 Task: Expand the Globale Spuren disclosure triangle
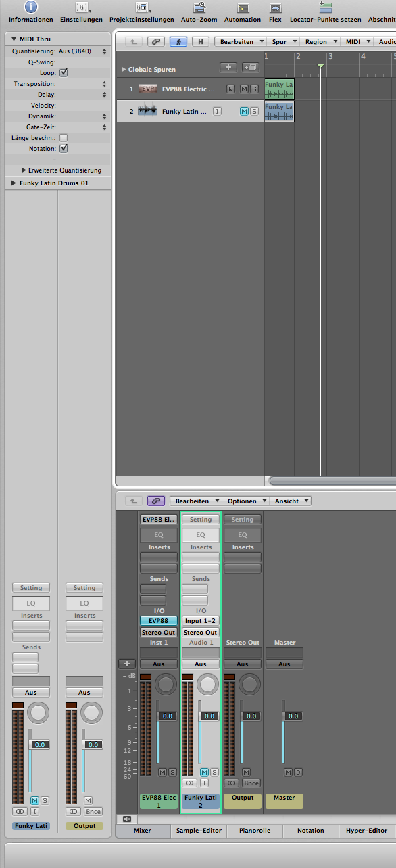tap(123, 69)
